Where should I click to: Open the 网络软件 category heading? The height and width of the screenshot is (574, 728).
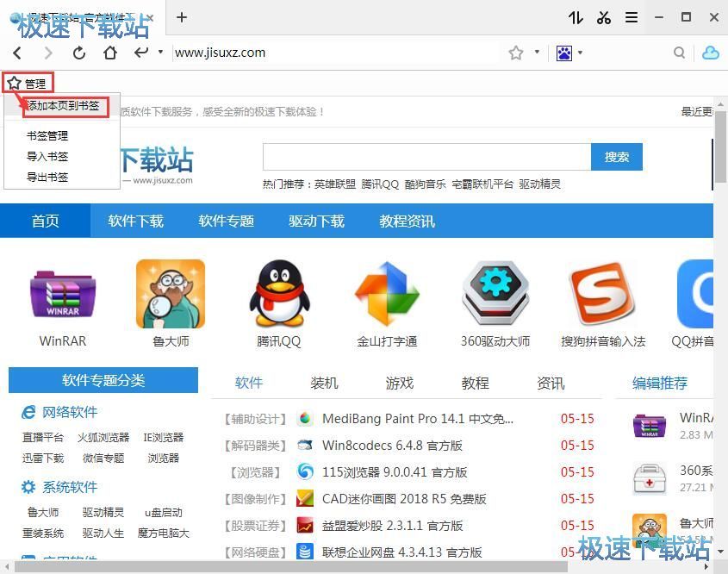pyautogui.click(x=70, y=412)
